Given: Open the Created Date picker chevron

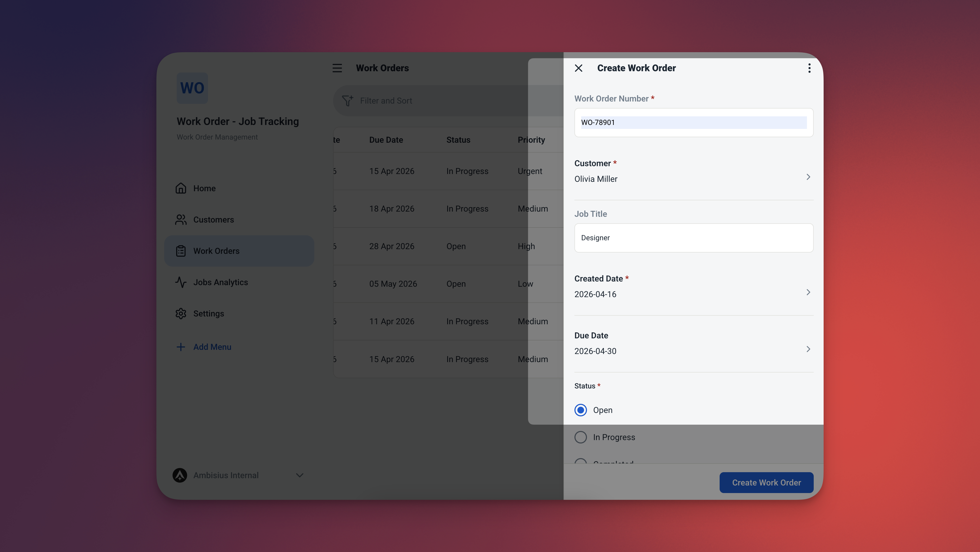Looking at the screenshot, I should [x=808, y=292].
